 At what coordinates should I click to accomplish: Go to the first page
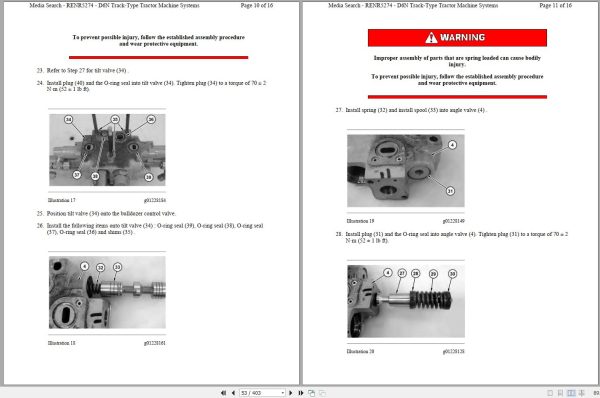223,393
